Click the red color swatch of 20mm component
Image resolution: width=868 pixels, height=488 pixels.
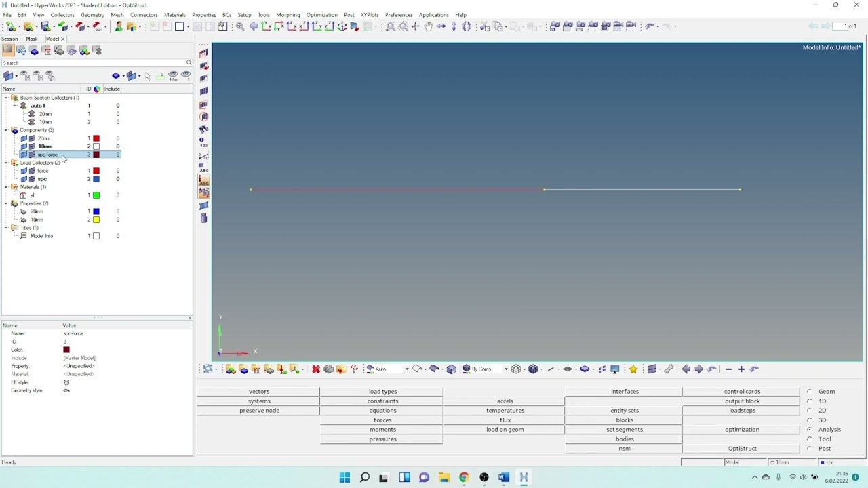pyautogui.click(x=96, y=138)
